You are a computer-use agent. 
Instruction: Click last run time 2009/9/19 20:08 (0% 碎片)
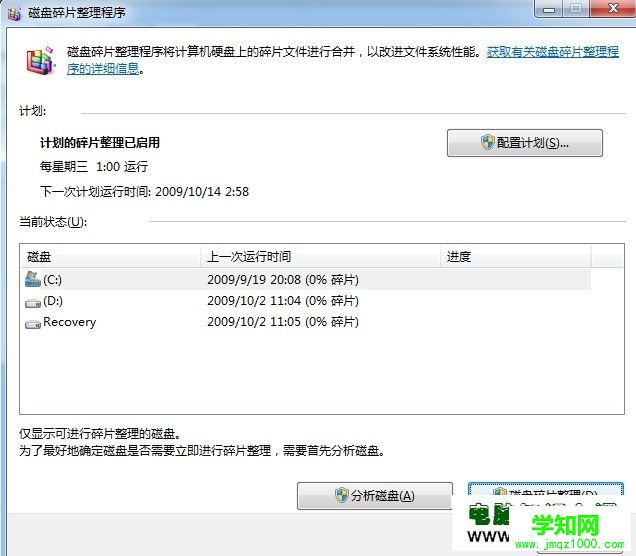(283, 280)
